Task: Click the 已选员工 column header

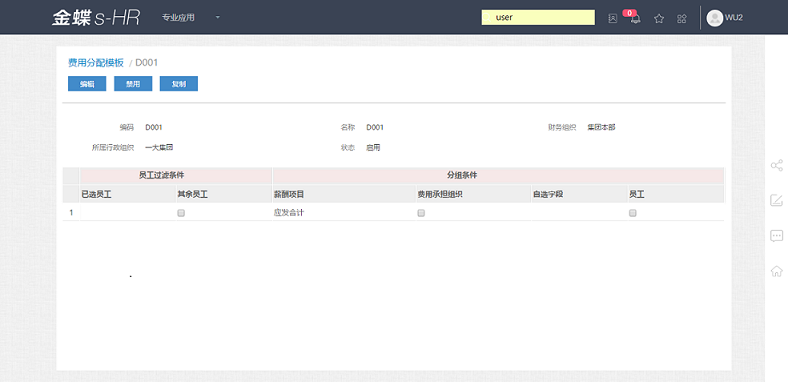Action: point(128,194)
